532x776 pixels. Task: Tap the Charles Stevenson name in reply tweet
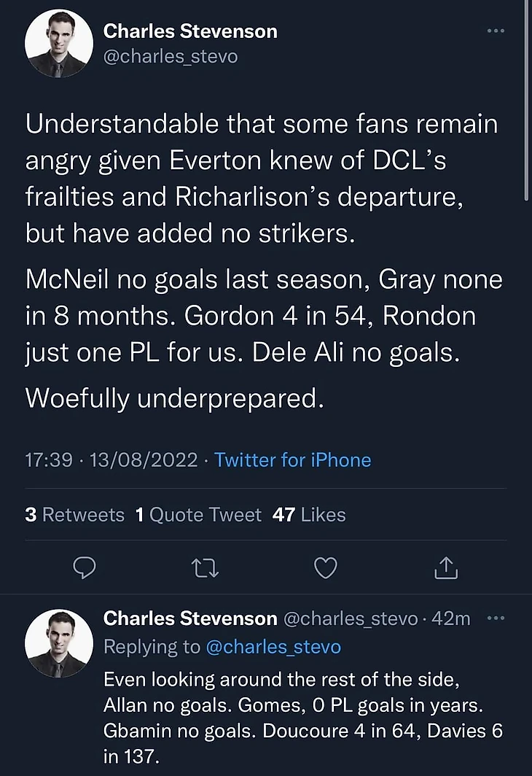190,618
